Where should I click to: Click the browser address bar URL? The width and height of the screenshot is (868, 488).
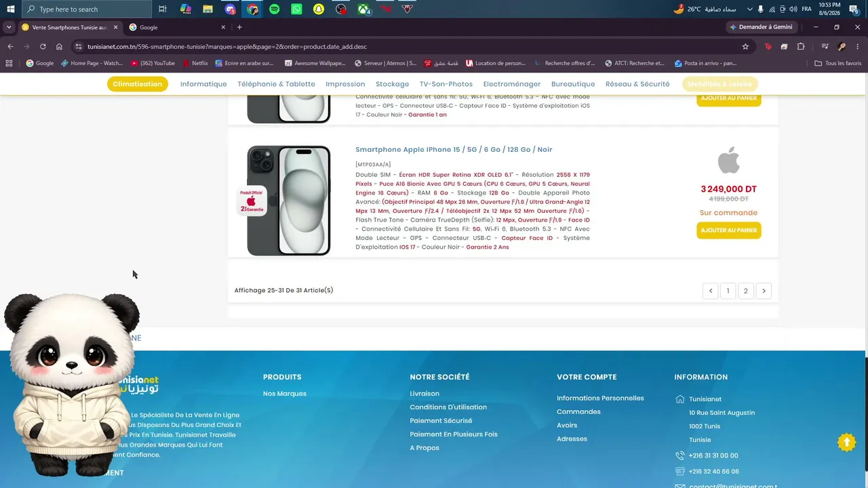pos(227,47)
